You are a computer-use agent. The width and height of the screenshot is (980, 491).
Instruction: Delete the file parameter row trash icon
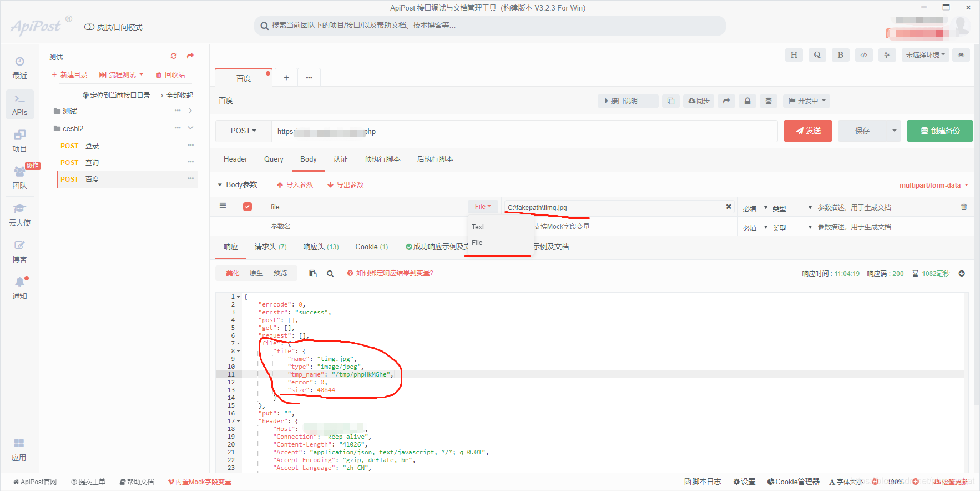click(x=964, y=207)
